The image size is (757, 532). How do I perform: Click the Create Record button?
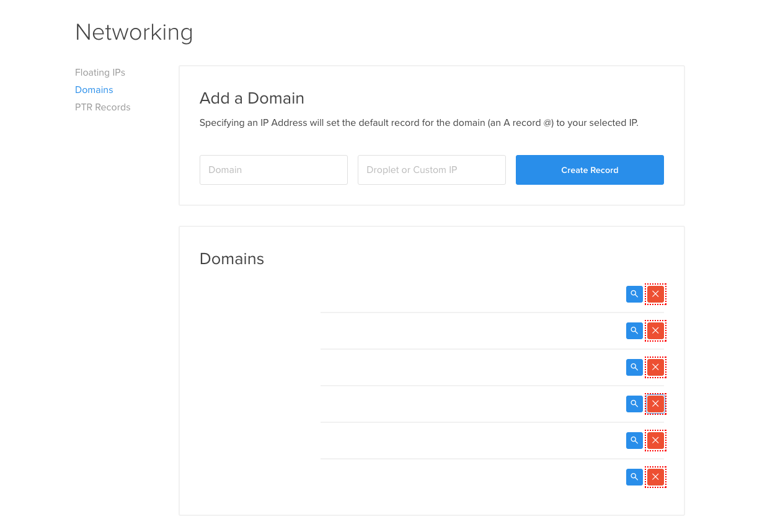tap(590, 170)
